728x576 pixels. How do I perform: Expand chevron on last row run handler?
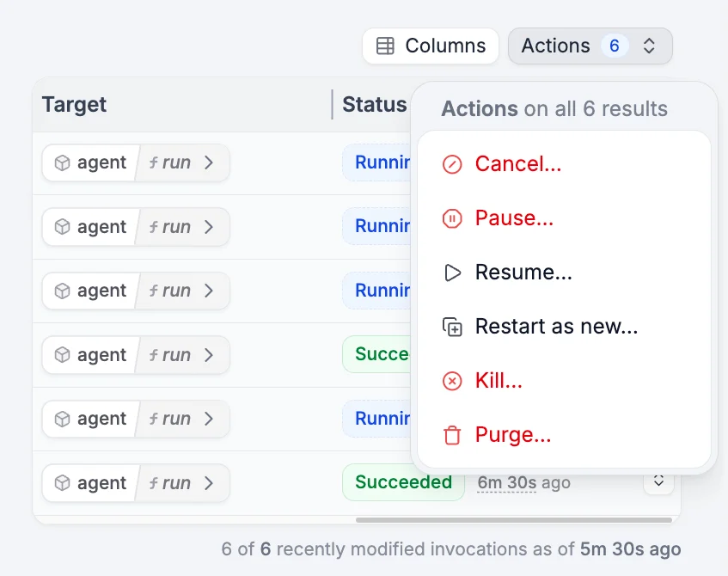pos(209,483)
